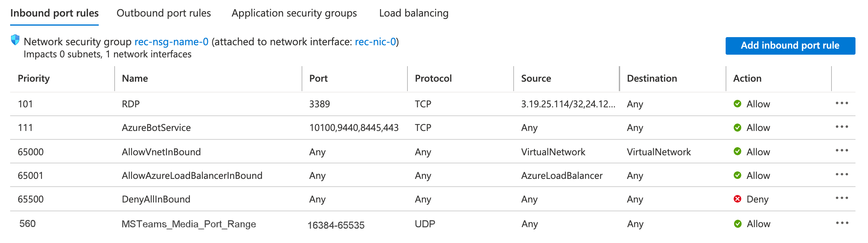The height and width of the screenshot is (243, 868).
Task: Open more options for AllowVnetInBound rule
Action: click(842, 151)
